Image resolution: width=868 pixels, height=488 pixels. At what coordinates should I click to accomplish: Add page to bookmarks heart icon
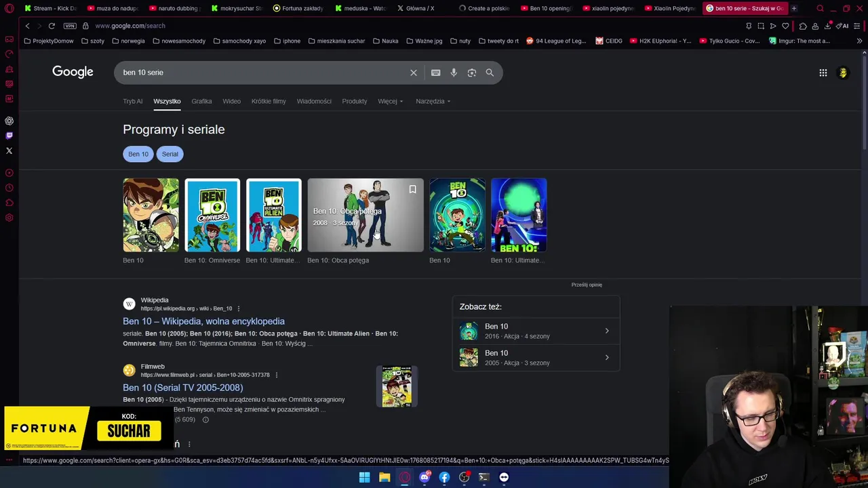[785, 26]
